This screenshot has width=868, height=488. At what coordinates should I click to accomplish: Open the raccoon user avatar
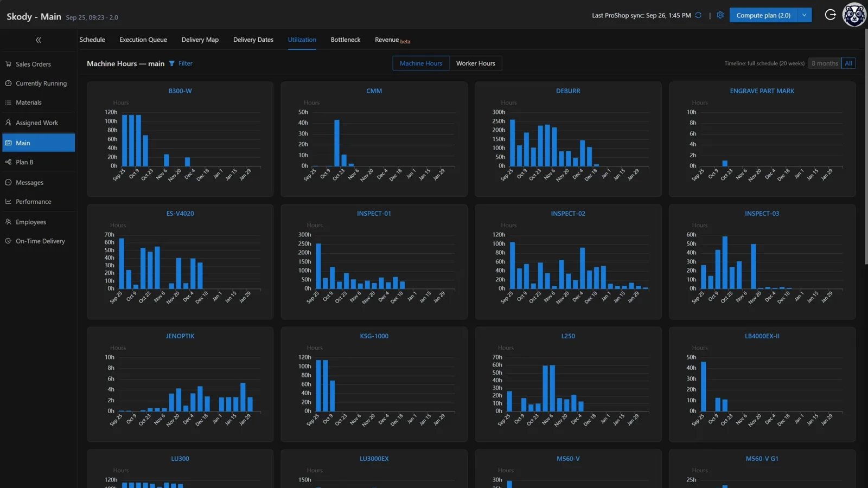pos(854,15)
